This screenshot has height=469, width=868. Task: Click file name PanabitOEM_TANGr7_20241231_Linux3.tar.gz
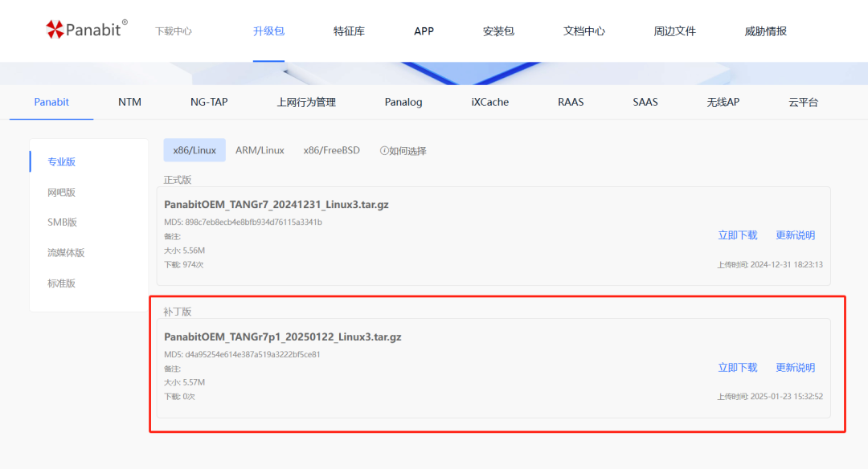coord(276,204)
